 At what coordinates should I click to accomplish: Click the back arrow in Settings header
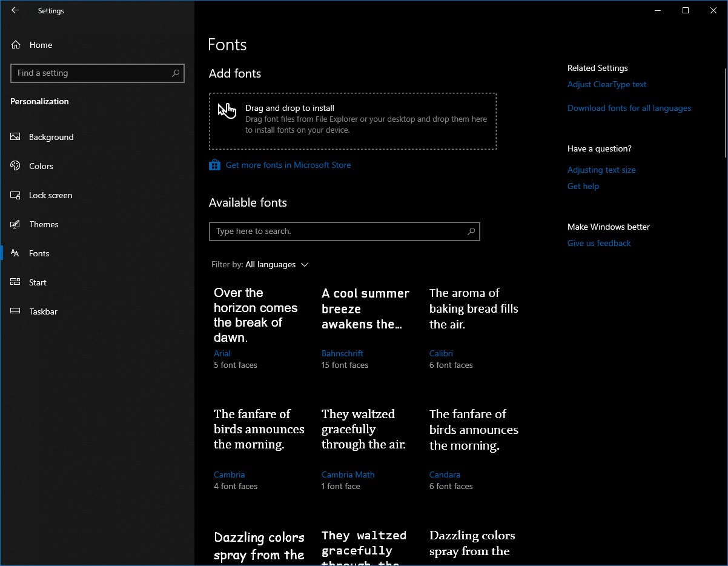point(15,10)
